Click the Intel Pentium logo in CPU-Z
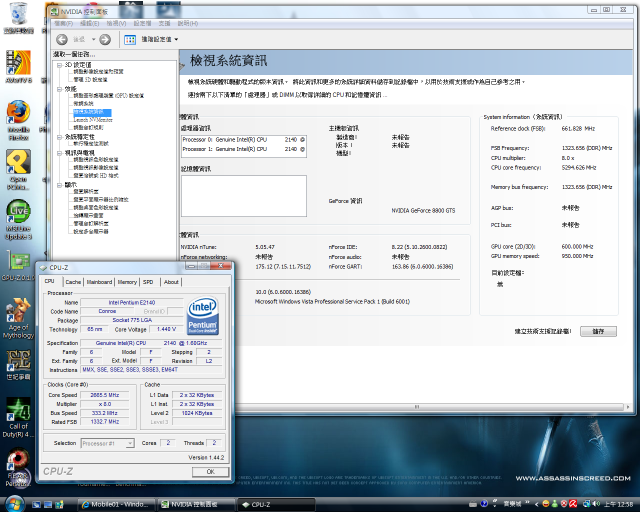 203,316
